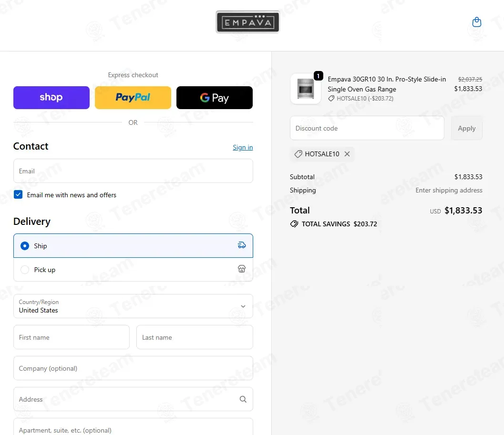The width and height of the screenshot is (504, 435).
Task: Apply the discount code
Action: pyautogui.click(x=466, y=128)
